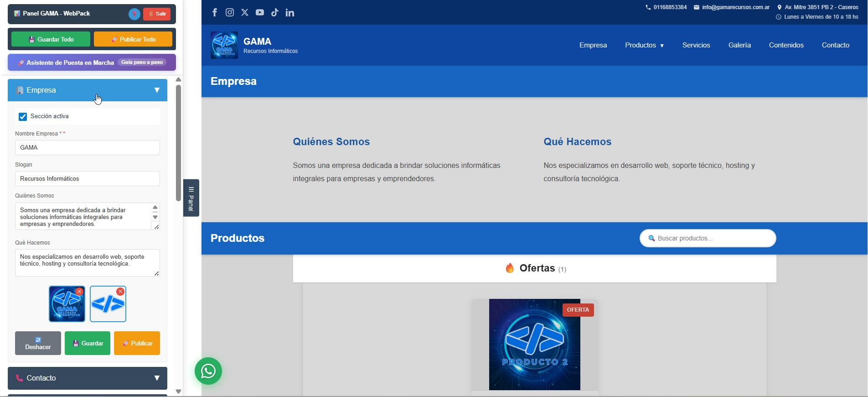Image resolution: width=868 pixels, height=397 pixels.
Task: Uncheck the Sección activa checkbox
Action: click(x=23, y=117)
